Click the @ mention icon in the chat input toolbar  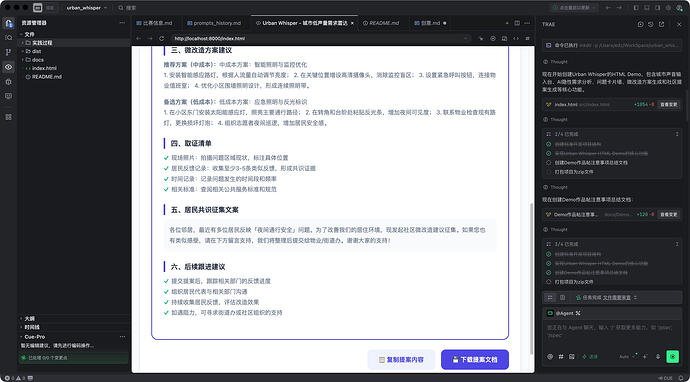point(550,356)
